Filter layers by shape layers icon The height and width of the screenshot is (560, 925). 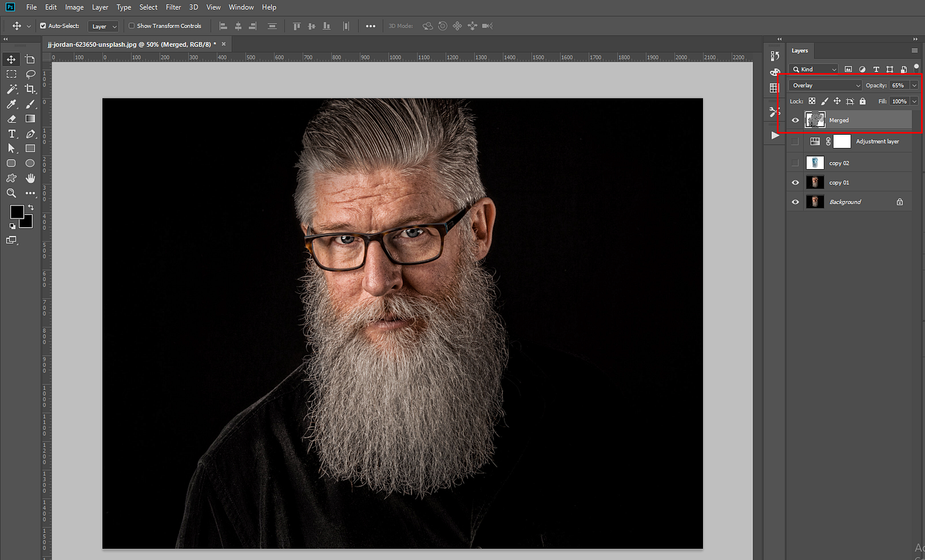(889, 69)
